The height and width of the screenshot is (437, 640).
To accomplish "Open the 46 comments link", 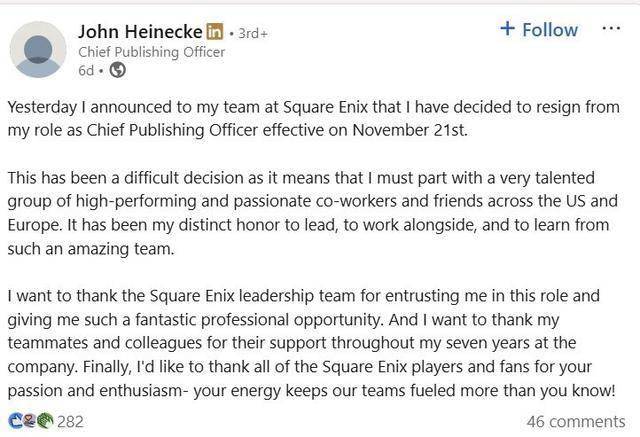I will click(x=575, y=421).
